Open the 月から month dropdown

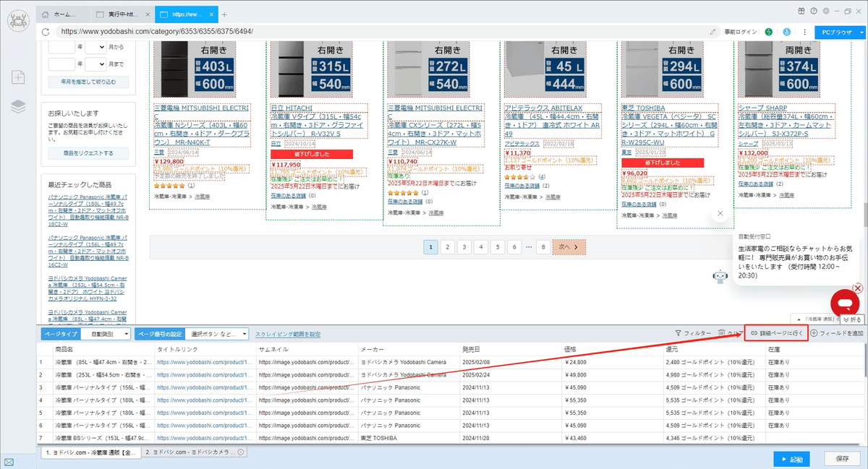click(95, 47)
